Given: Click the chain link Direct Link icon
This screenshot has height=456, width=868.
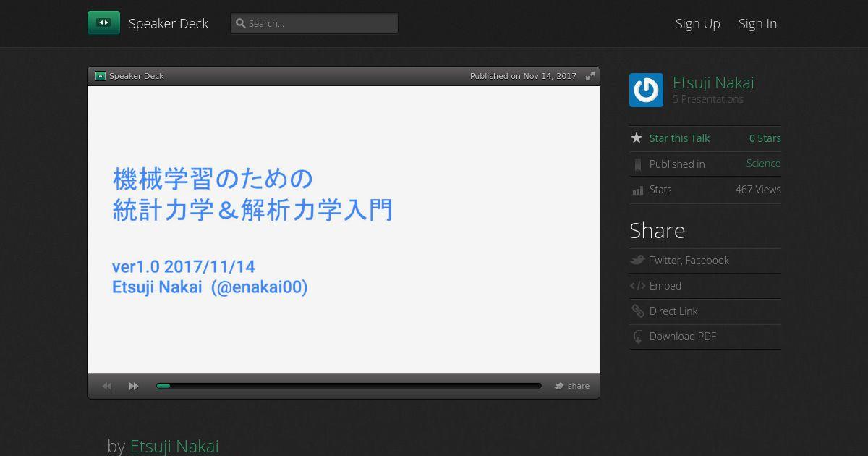Looking at the screenshot, I should pyautogui.click(x=637, y=311).
